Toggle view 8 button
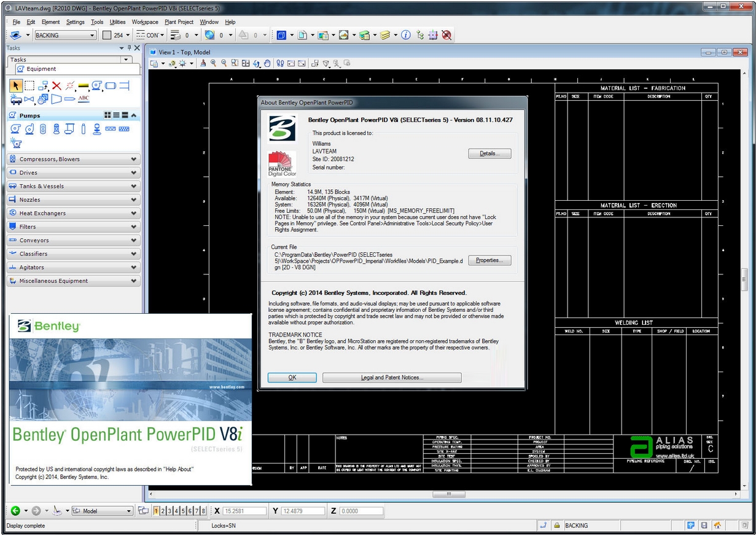756x536 pixels. click(203, 510)
